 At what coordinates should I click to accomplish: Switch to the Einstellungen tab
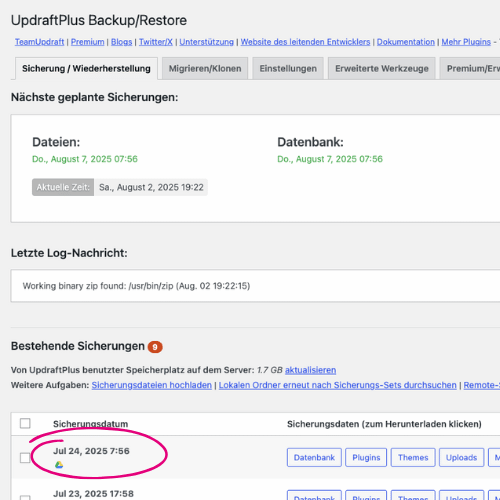288,69
